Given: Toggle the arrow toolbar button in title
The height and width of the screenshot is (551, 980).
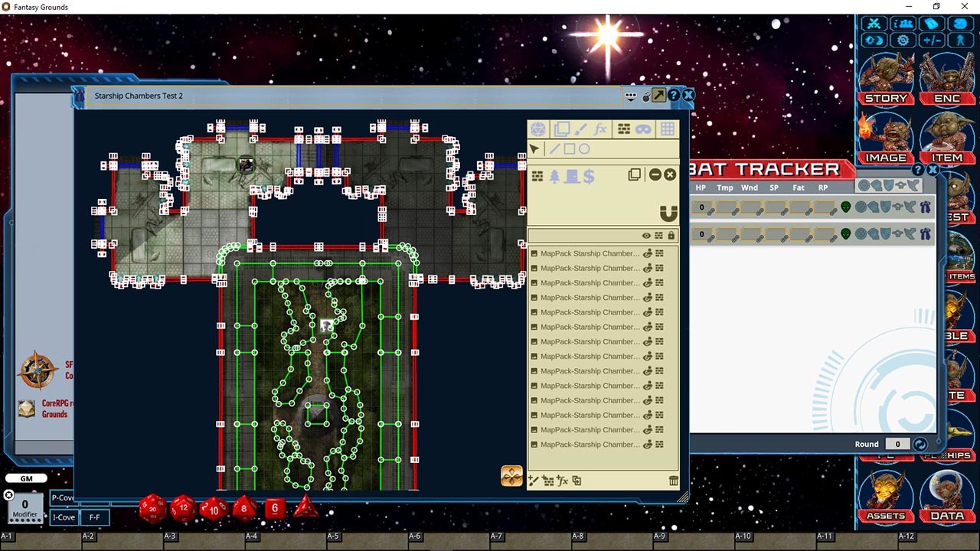Looking at the screenshot, I should (658, 96).
